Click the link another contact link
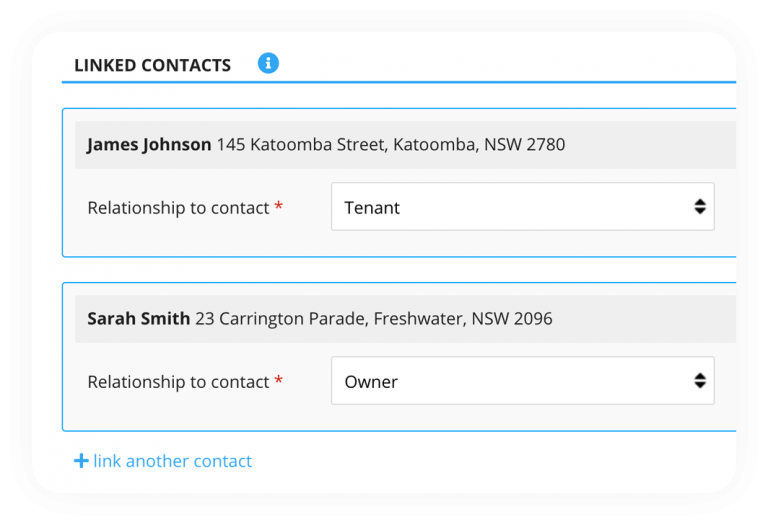The image size is (768, 525). point(172,461)
